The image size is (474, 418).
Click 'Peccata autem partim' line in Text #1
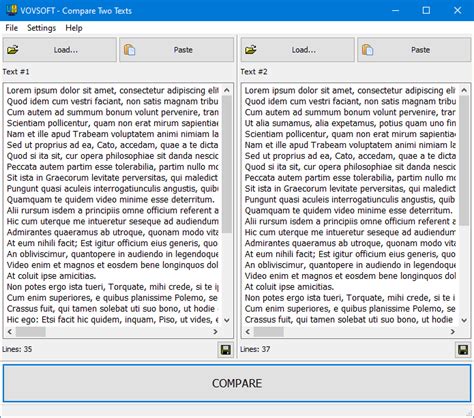click(113, 167)
